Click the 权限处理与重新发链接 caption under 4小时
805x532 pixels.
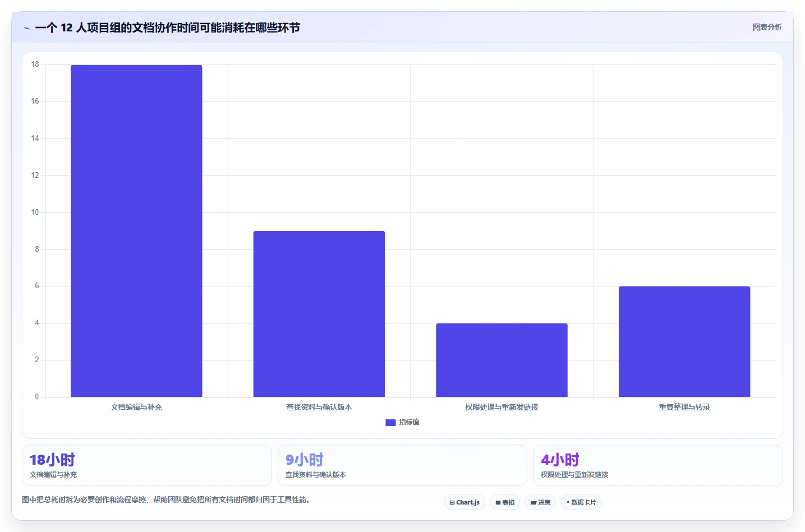click(574, 474)
